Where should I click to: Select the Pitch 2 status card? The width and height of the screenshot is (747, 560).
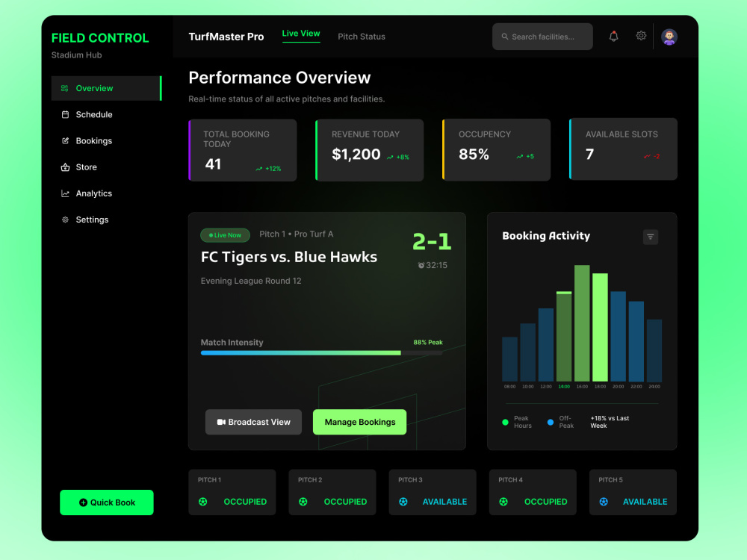332,492
